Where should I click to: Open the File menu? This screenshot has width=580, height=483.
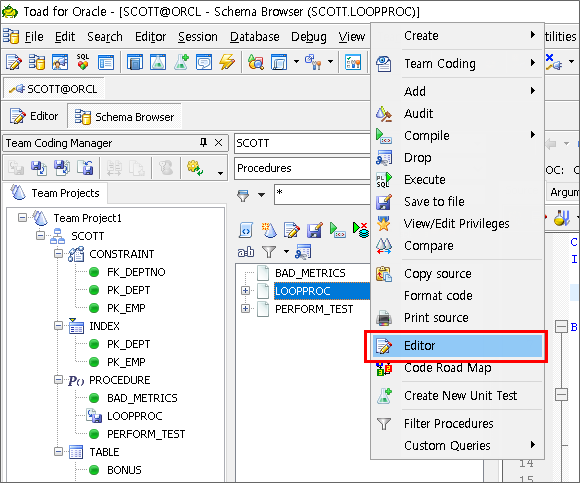(34, 37)
